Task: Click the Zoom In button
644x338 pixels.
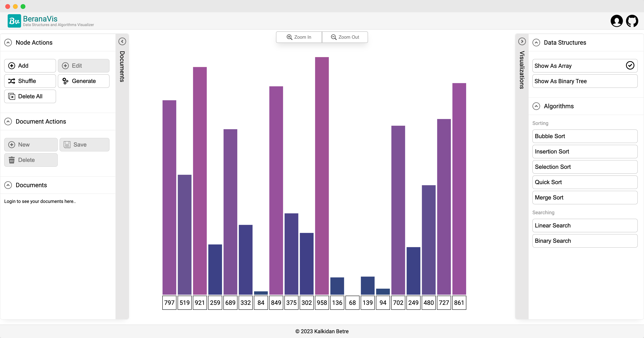Action: (x=299, y=37)
